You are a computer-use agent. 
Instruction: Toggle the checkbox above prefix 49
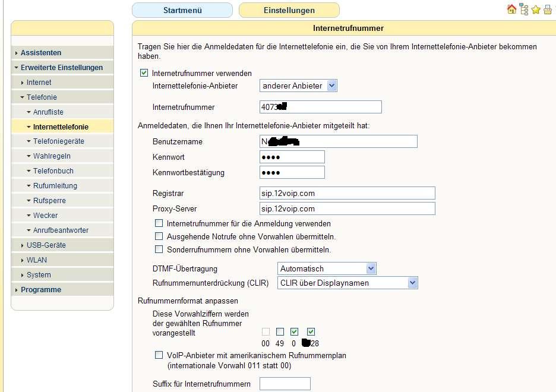pos(280,332)
